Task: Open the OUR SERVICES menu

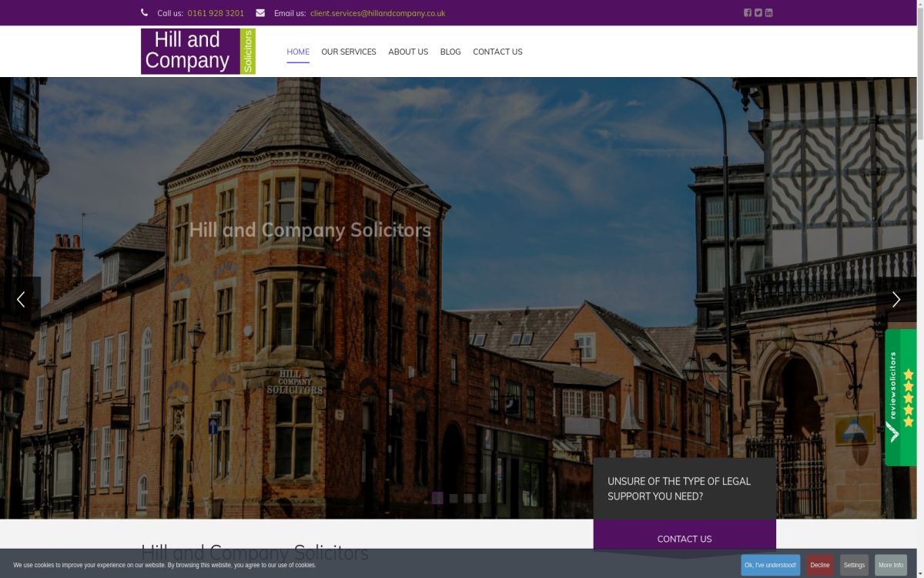Action: [x=348, y=52]
